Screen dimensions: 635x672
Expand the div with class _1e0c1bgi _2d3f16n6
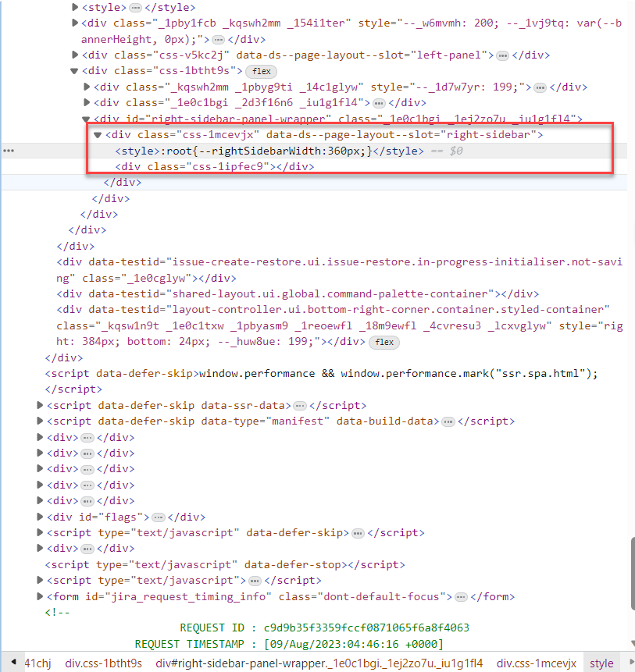[x=87, y=102]
